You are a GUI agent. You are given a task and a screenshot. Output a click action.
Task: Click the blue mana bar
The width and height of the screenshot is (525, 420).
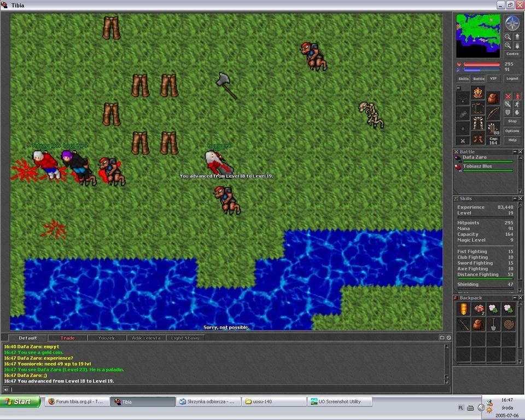(x=482, y=69)
